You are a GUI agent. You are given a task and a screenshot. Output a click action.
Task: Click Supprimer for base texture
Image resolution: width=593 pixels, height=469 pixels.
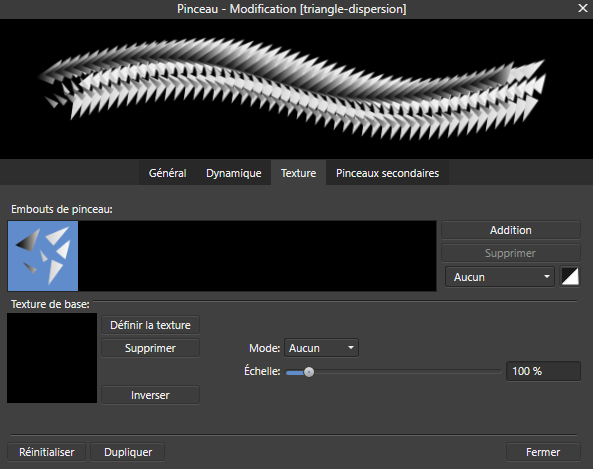coord(150,348)
